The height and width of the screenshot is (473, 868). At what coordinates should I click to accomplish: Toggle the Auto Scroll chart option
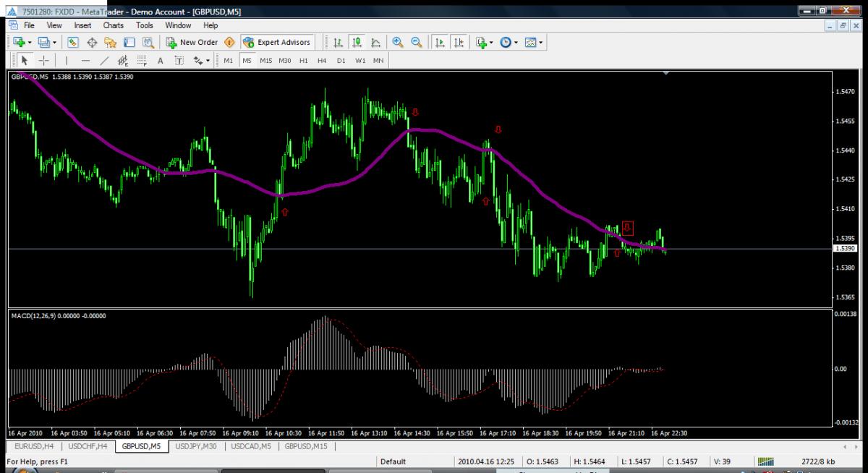[439, 42]
